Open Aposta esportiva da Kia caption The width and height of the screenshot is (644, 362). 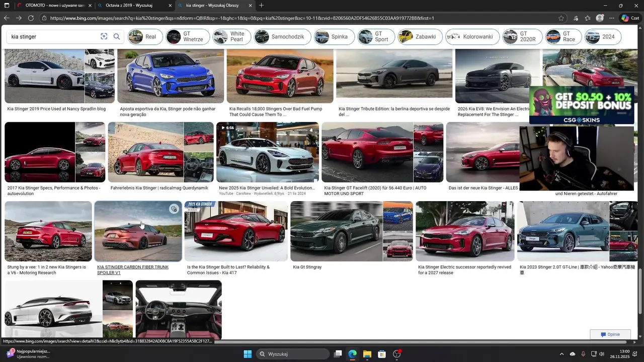168,112
